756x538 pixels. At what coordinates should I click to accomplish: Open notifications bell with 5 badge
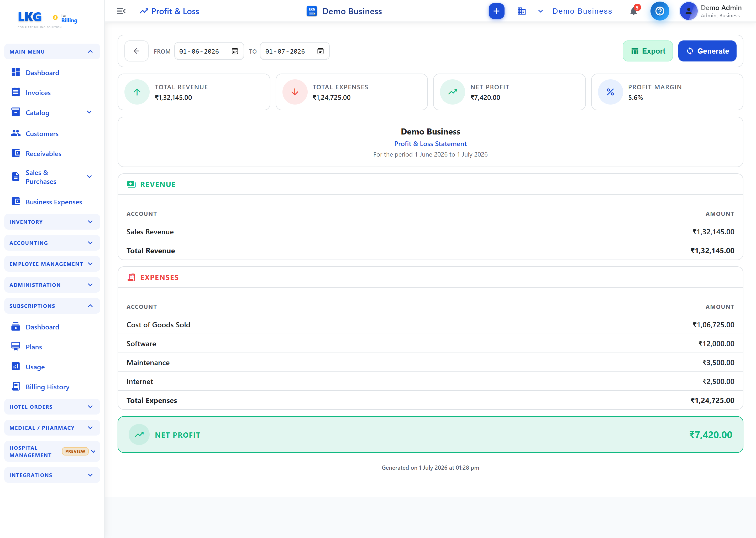633,11
